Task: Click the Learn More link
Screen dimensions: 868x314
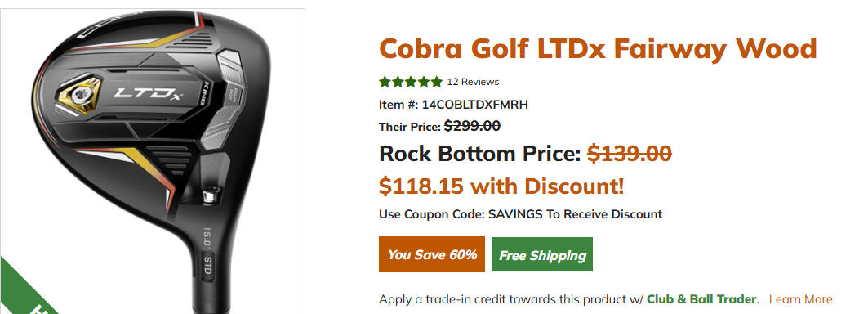Action: pyautogui.click(x=800, y=299)
